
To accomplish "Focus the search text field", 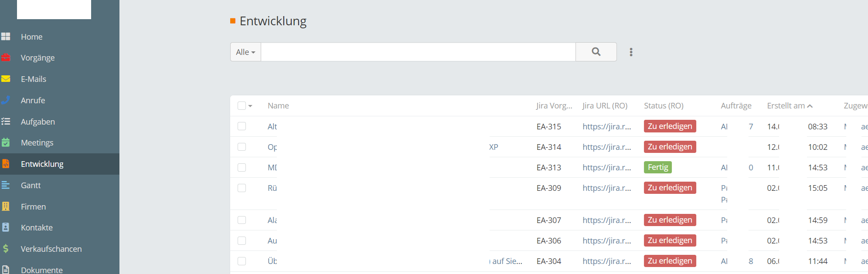I will pyautogui.click(x=418, y=52).
